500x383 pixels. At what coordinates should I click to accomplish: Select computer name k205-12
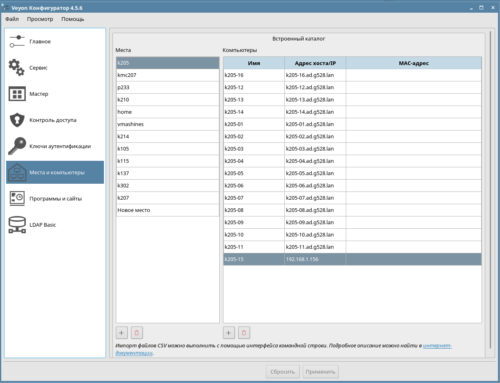pos(254,87)
